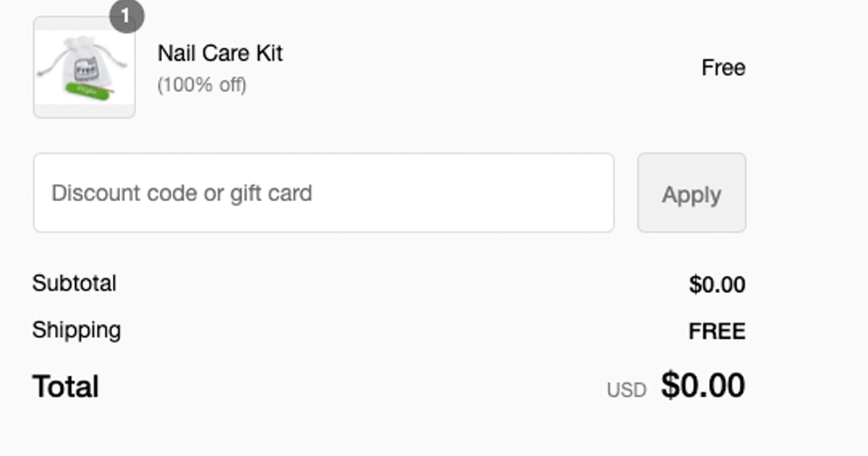Click inside the discount code field

click(x=323, y=193)
